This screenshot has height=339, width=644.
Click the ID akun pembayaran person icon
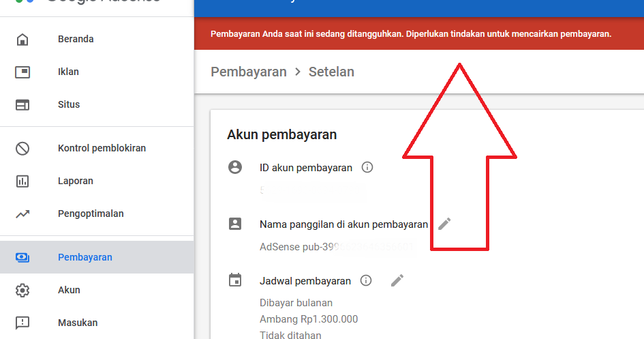[x=235, y=167]
